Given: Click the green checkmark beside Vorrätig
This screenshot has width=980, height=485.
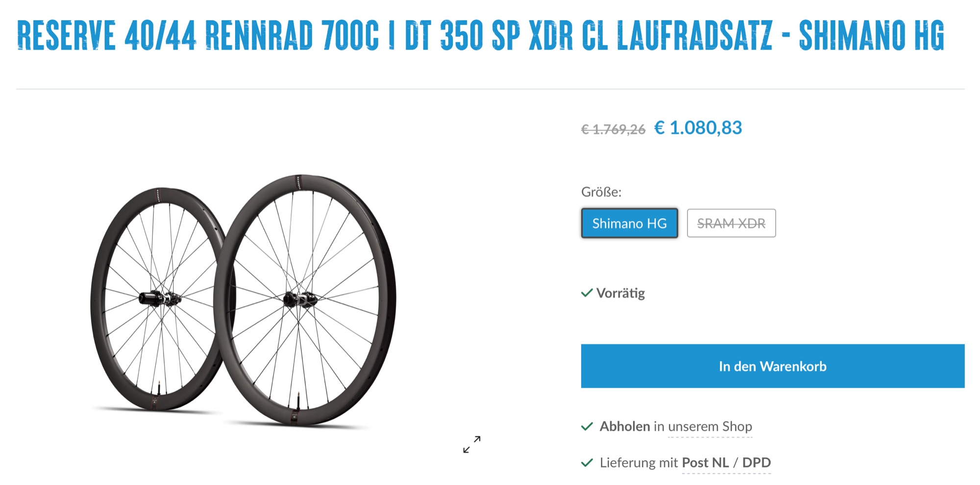Looking at the screenshot, I should click(x=587, y=293).
